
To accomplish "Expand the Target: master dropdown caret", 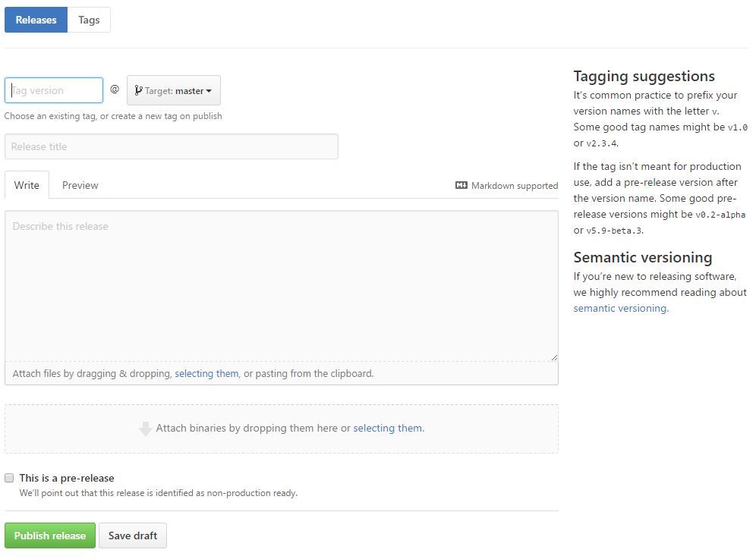I will click(209, 91).
